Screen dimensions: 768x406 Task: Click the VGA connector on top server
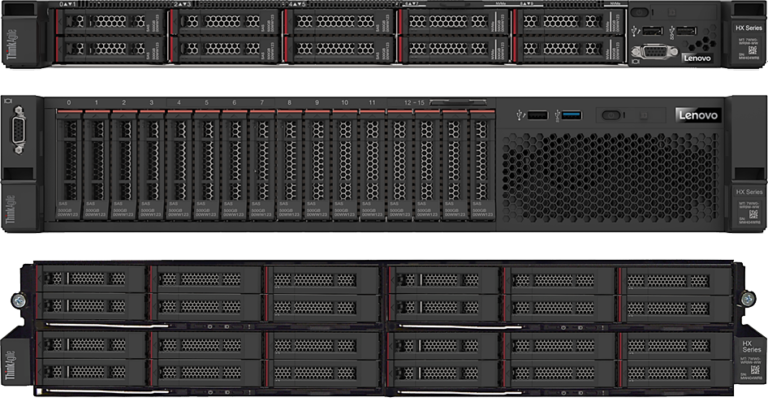click(x=650, y=50)
